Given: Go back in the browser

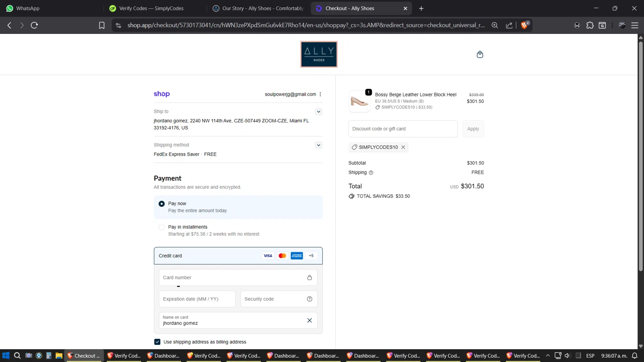Looking at the screenshot, I should point(9,25).
